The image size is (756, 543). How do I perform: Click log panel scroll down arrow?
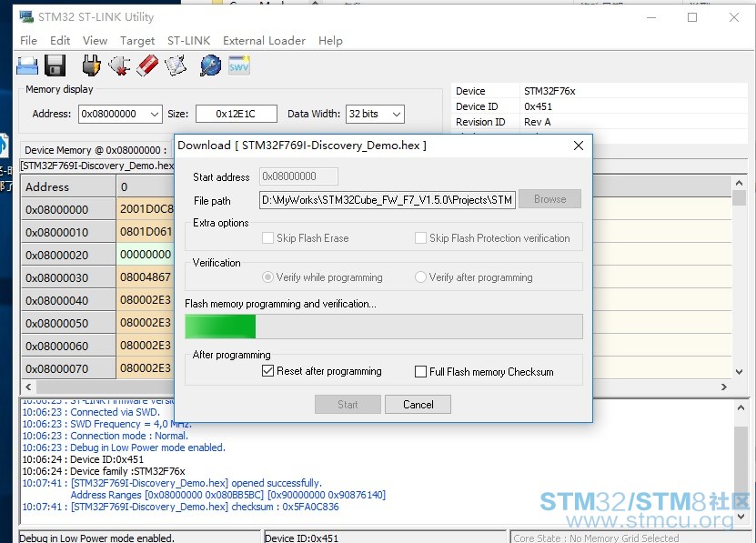(x=741, y=517)
